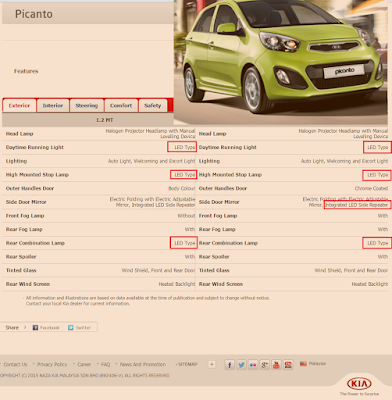Click the Share label
Image resolution: width=392 pixels, height=400 pixels.
[x=12, y=328]
